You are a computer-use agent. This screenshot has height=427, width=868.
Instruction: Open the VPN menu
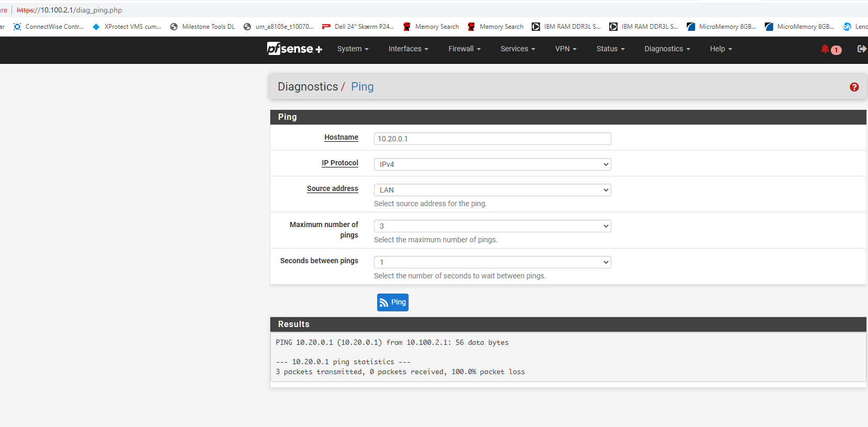(x=565, y=49)
